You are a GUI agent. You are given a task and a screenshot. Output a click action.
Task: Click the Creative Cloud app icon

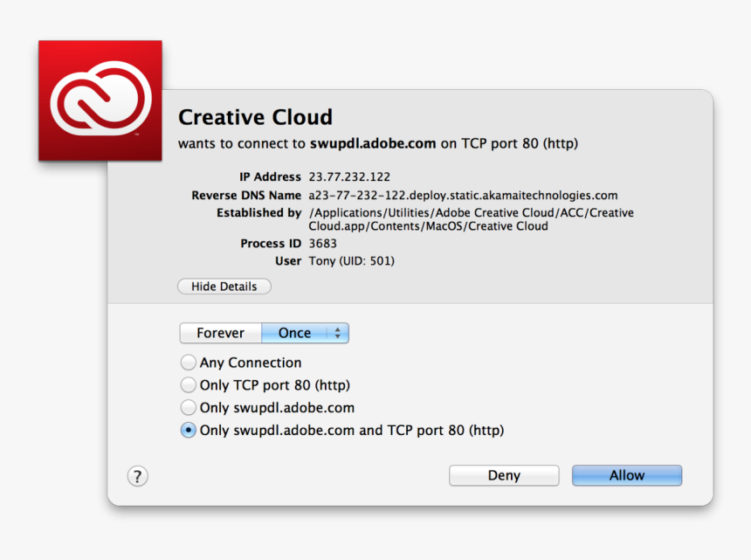click(100, 100)
